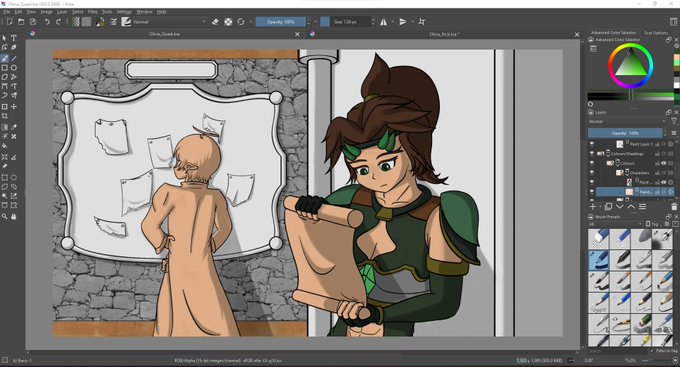Open layer properties button
Image resolution: width=680 pixels, height=367 pixels.
pos(642,206)
